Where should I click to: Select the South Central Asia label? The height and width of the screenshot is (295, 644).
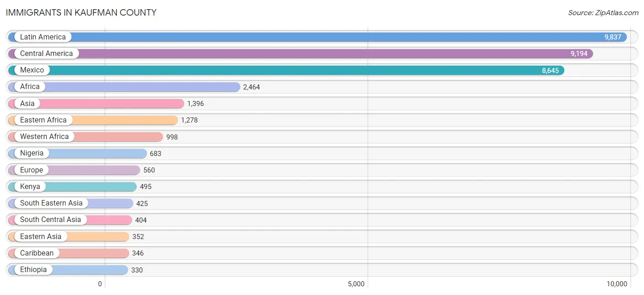(x=50, y=220)
